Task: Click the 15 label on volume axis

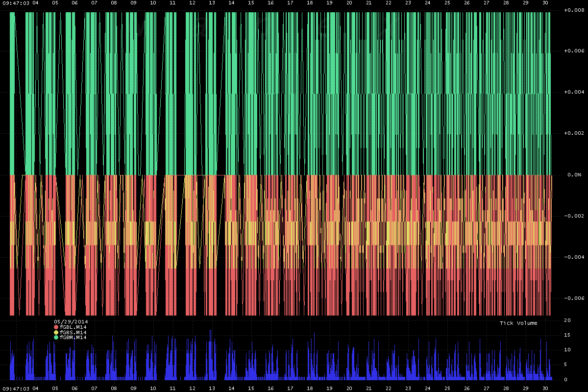Action: 567,335
